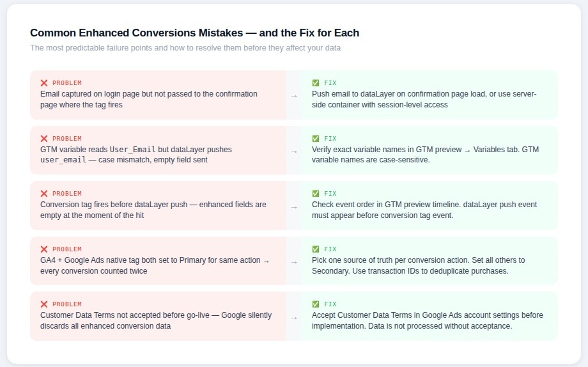Click the arrow next to the Customer Data Terms problem
588x367 pixels.
(294, 317)
